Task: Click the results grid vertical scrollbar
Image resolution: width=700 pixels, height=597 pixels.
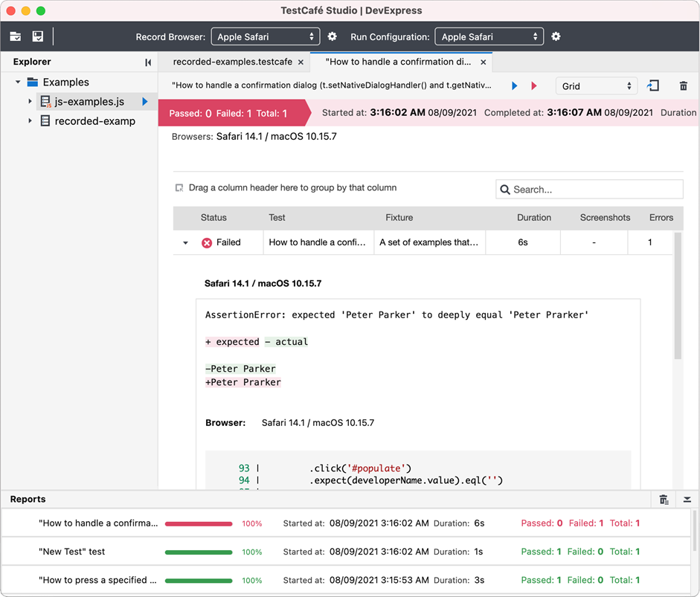Action: click(x=678, y=296)
